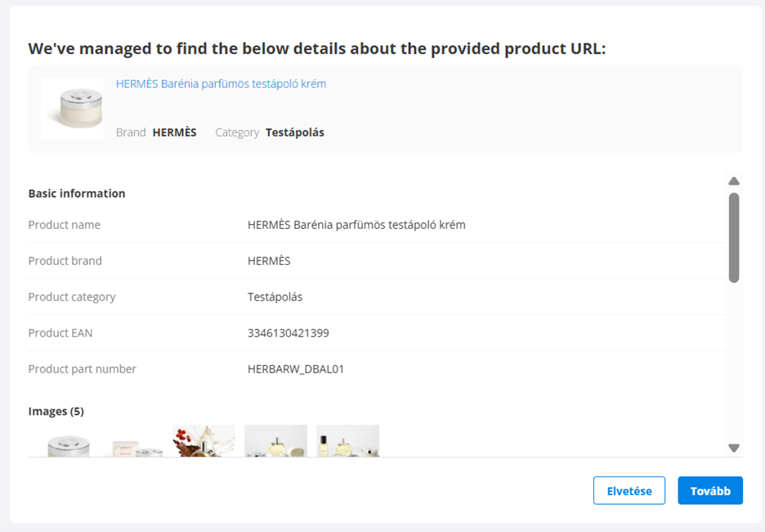Click the bold Testápolás category in the header card
765x532 pixels.
pos(294,132)
